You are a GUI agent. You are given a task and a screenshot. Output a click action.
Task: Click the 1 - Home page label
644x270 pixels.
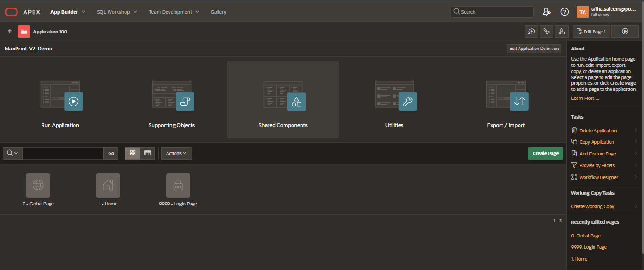point(108,204)
